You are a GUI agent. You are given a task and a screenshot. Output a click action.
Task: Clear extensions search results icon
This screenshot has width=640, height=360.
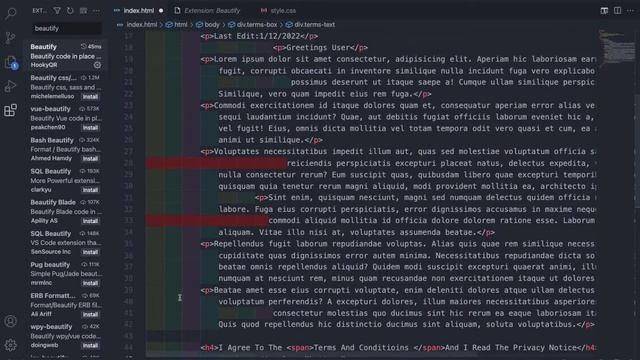coord(83,11)
